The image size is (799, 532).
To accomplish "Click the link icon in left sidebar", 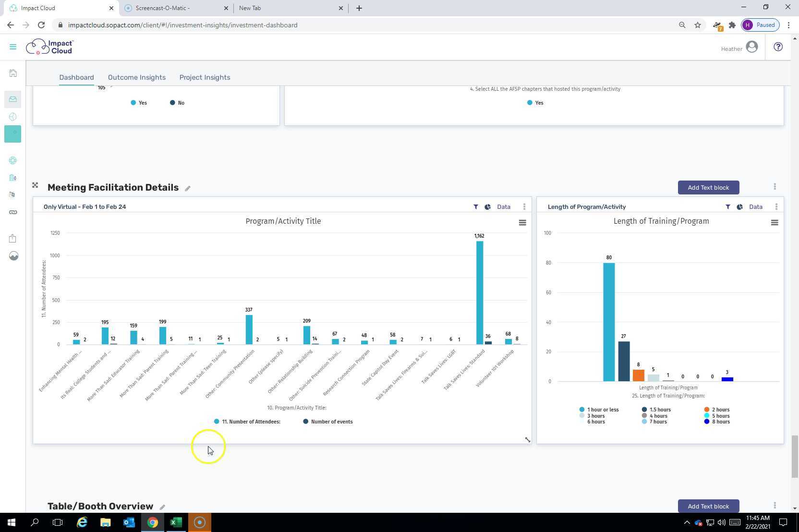I will (x=13, y=212).
